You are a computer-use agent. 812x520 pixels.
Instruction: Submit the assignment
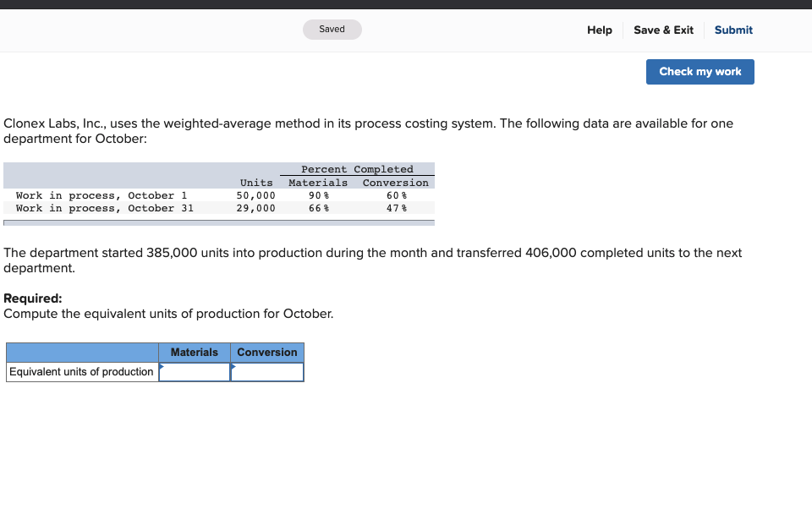click(732, 30)
